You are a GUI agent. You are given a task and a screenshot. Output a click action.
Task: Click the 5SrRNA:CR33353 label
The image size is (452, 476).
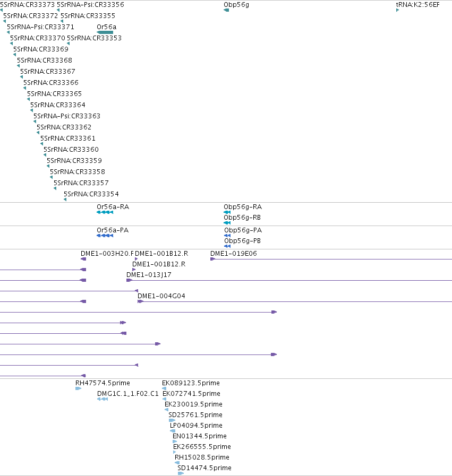[94, 38]
